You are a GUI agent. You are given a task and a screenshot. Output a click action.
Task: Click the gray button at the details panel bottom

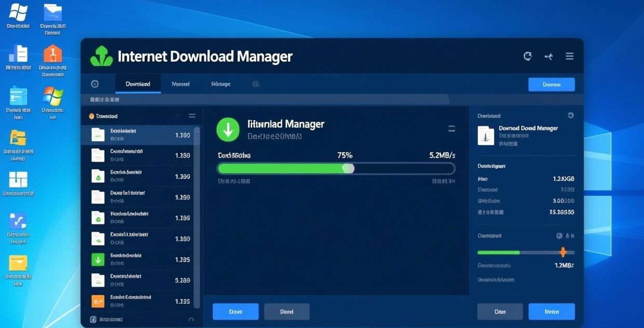point(500,311)
